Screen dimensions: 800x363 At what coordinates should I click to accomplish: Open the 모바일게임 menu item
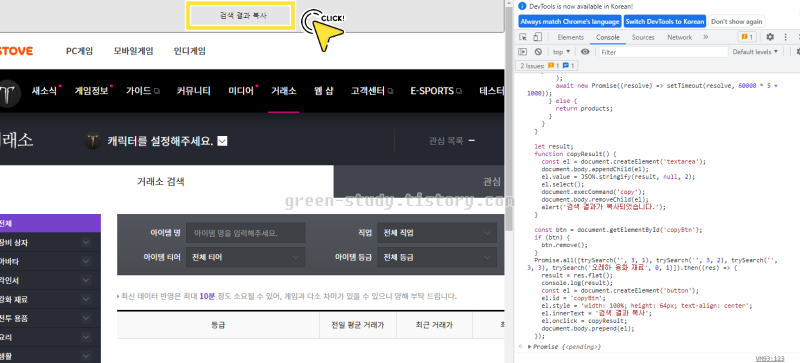coord(133,51)
